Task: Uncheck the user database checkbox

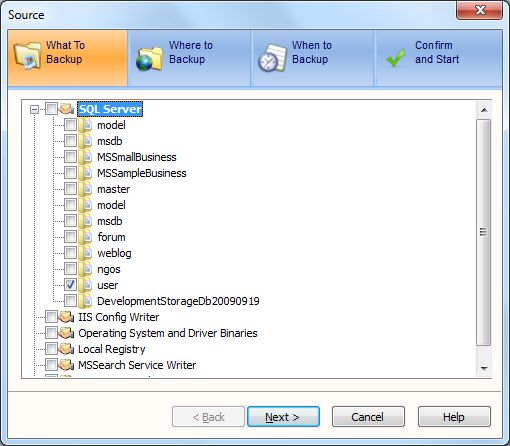Action: 70,285
